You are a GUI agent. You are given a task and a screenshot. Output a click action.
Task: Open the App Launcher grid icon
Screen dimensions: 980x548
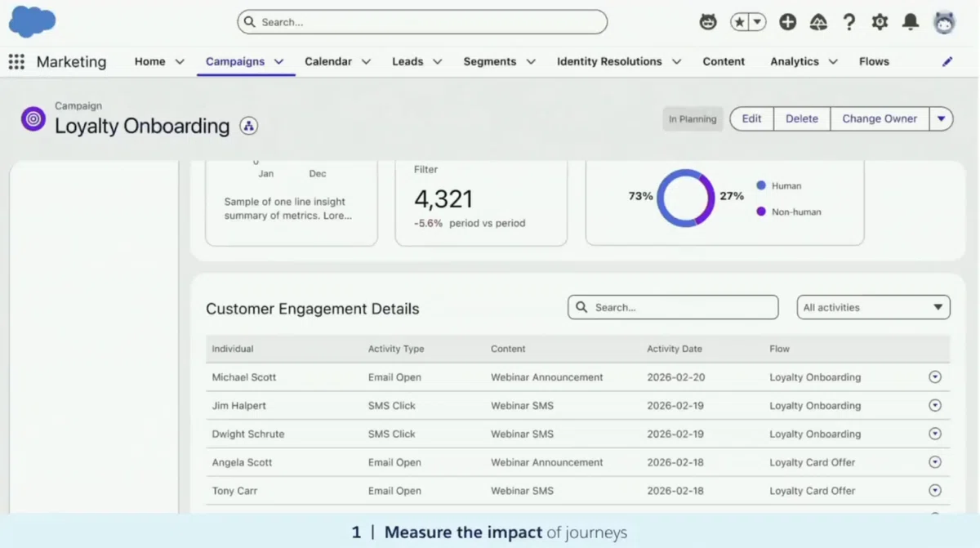point(16,62)
